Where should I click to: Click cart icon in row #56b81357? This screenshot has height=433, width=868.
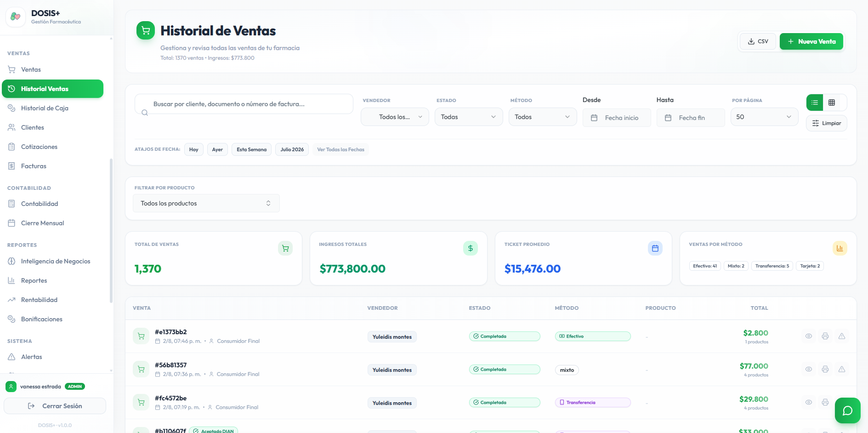[x=141, y=369]
